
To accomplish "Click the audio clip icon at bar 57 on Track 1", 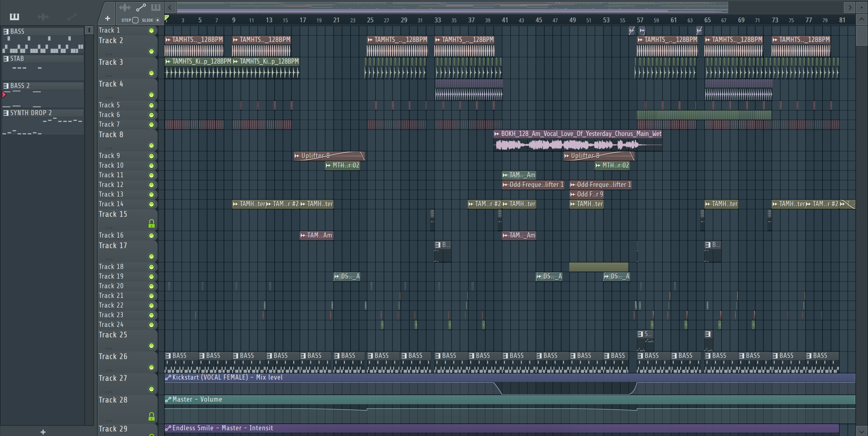I will click(x=642, y=31).
